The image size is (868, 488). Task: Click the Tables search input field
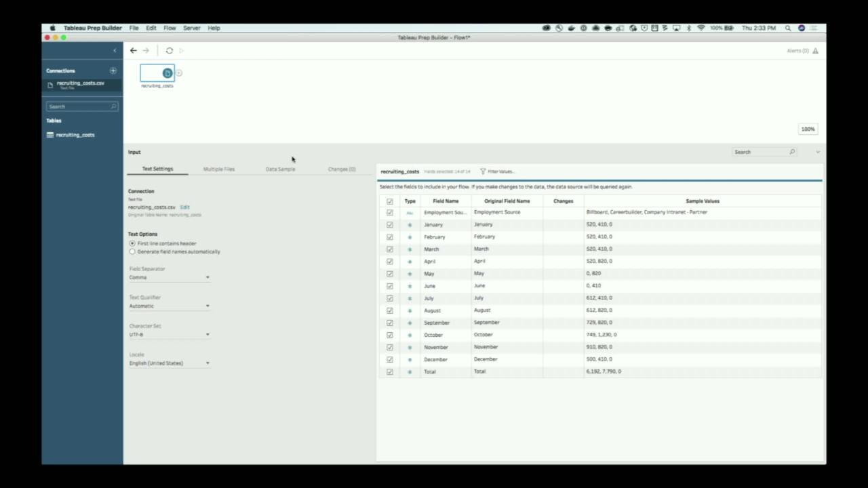coord(82,106)
